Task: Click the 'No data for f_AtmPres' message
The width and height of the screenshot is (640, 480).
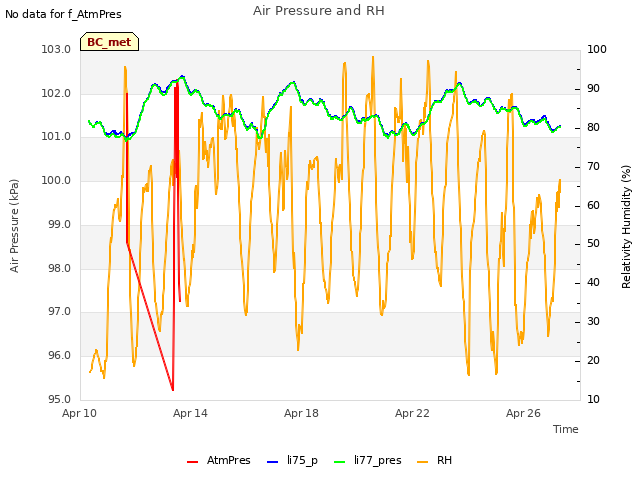Action: (x=63, y=14)
